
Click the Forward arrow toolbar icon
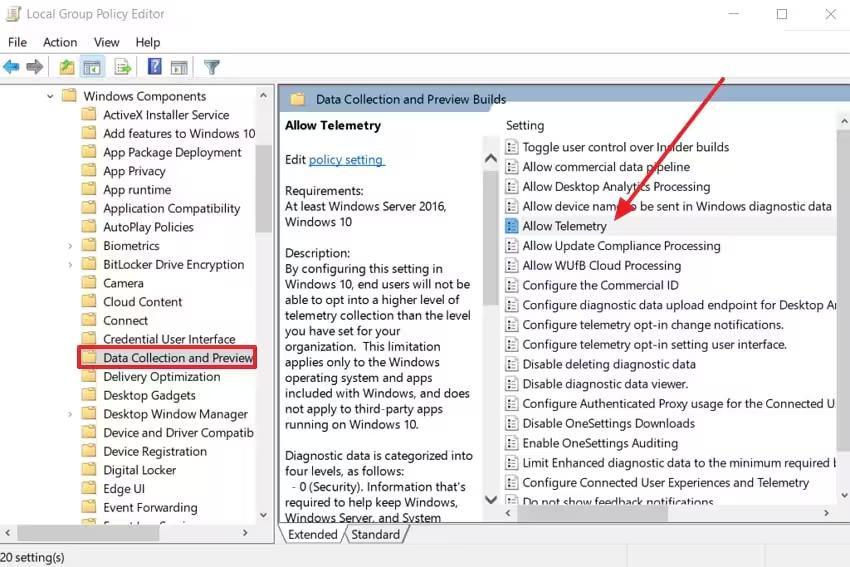coord(35,67)
